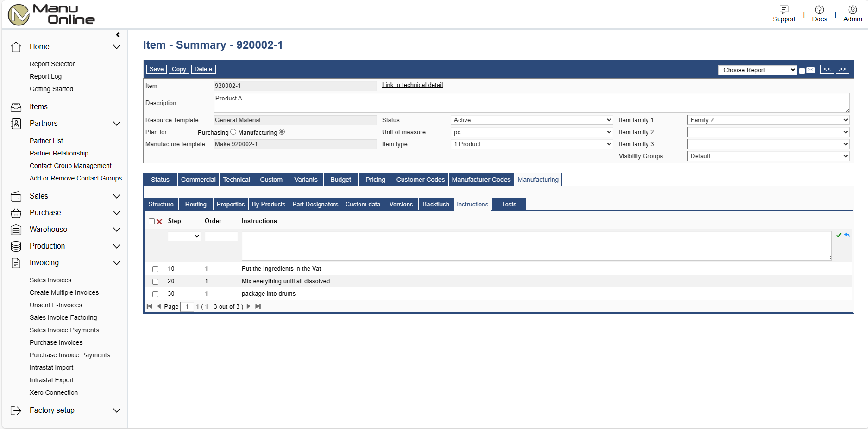The height and width of the screenshot is (429, 868).
Task: Click the Save button
Action: point(156,69)
